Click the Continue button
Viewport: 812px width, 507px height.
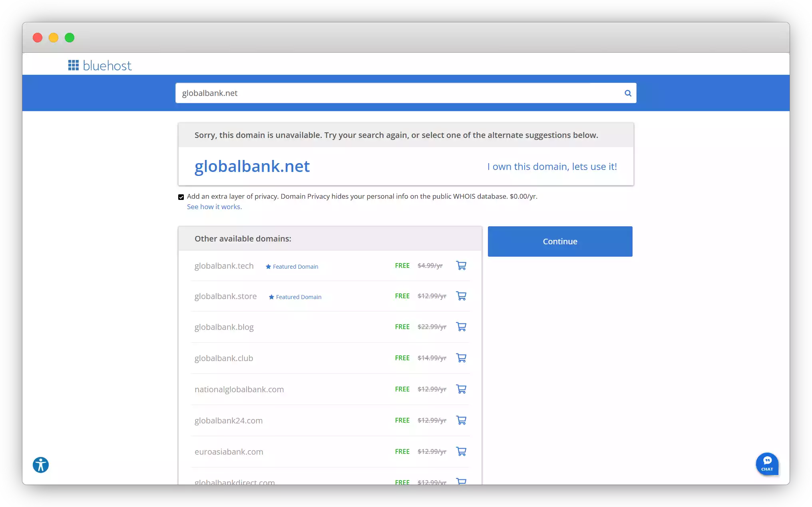click(x=560, y=242)
